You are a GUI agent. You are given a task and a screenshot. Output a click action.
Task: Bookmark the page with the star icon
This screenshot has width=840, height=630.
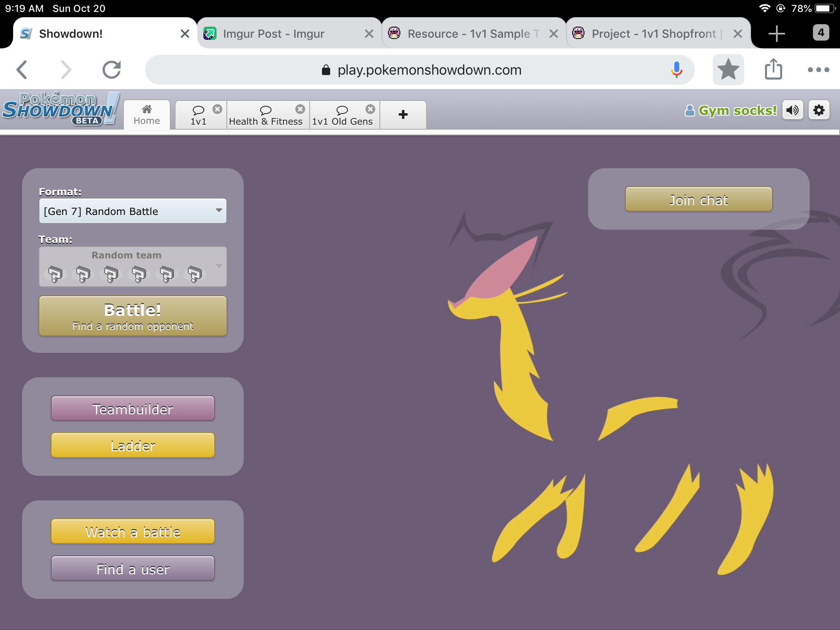[728, 70]
